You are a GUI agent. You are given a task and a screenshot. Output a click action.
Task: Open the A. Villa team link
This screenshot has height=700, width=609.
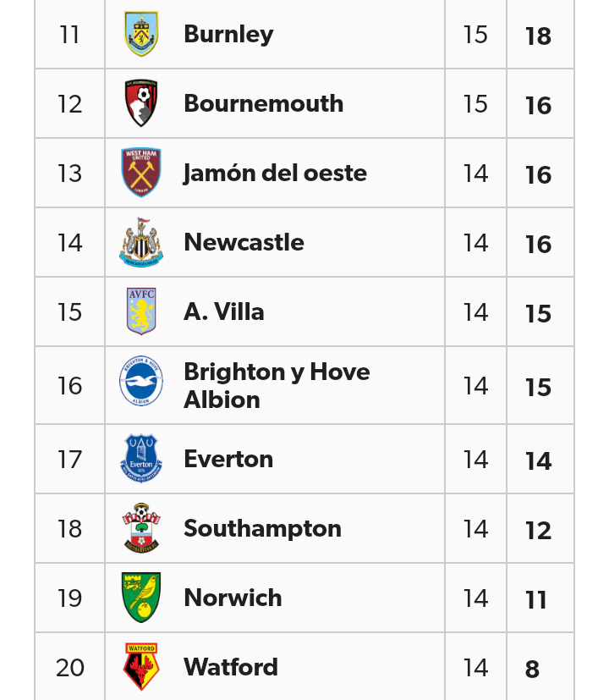click(x=224, y=312)
